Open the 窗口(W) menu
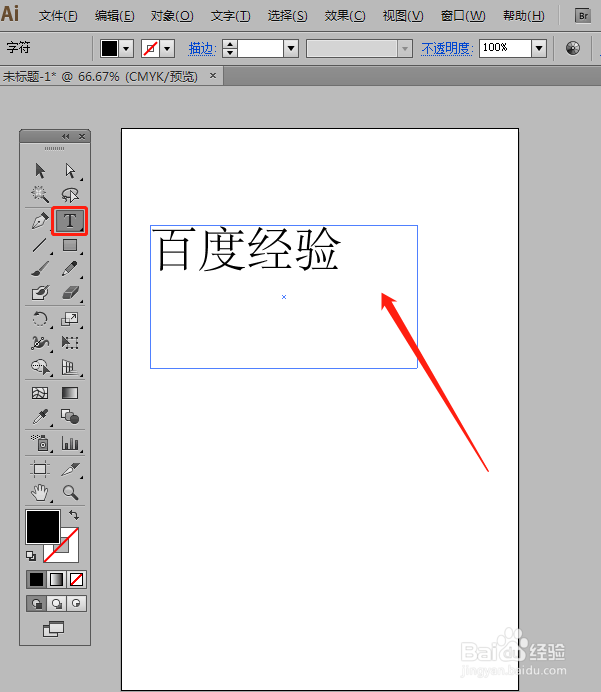This screenshot has width=601, height=692. point(463,16)
